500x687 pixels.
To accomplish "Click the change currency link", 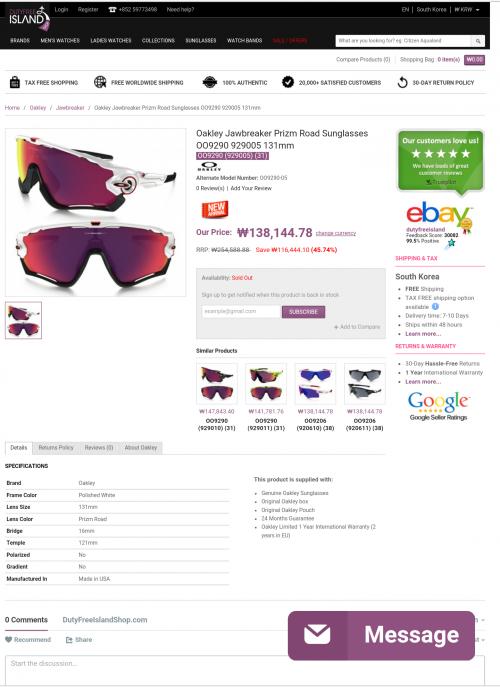I will [x=336, y=234].
